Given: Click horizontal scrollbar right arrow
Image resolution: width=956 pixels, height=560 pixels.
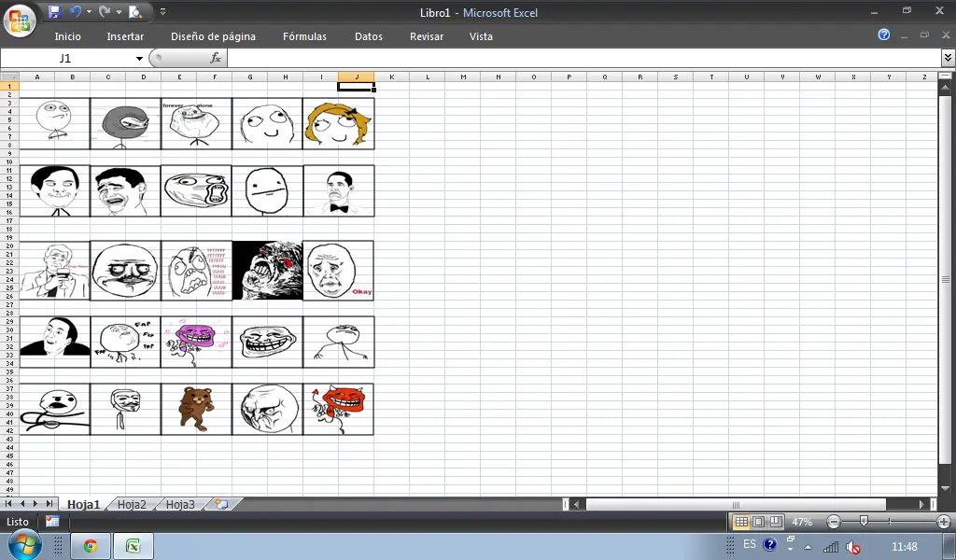Looking at the screenshot, I should click(x=921, y=505).
